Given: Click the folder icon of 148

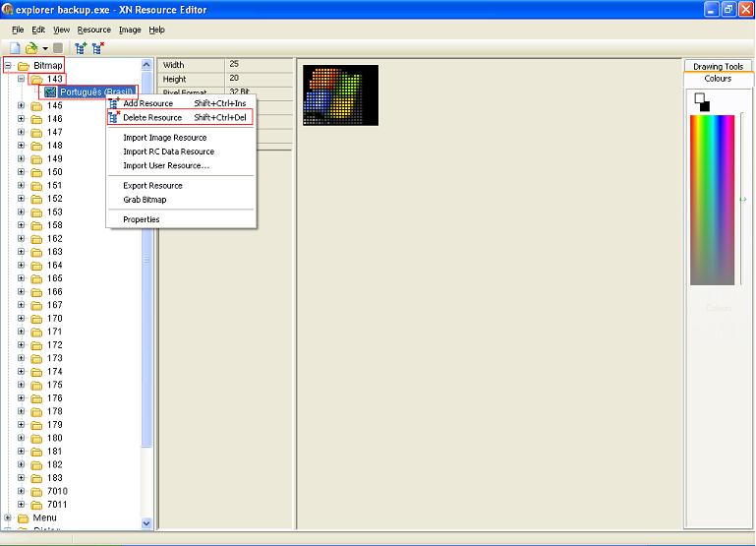Looking at the screenshot, I should [x=36, y=146].
